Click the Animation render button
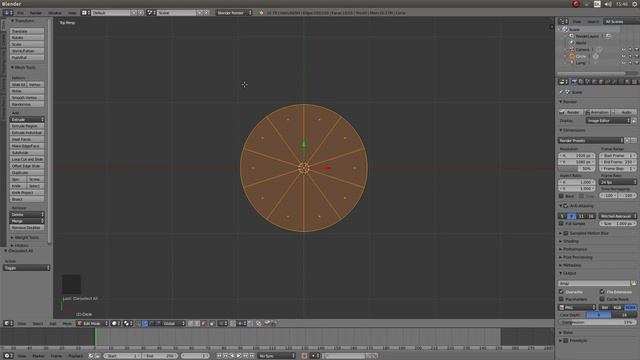 pyautogui.click(x=597, y=112)
